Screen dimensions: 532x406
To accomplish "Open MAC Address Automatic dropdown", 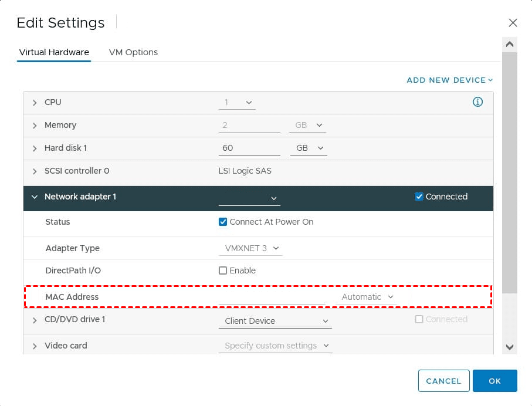I will tap(367, 297).
